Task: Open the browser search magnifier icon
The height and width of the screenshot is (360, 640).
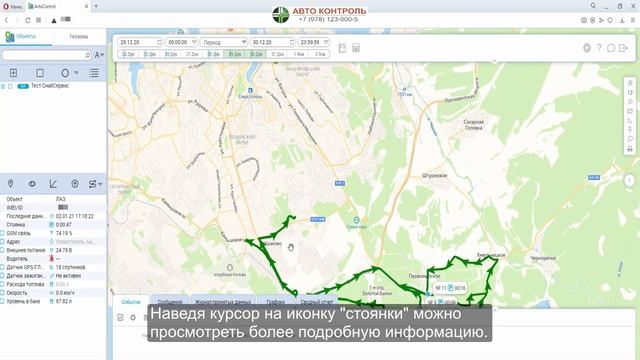Action: click(593, 6)
